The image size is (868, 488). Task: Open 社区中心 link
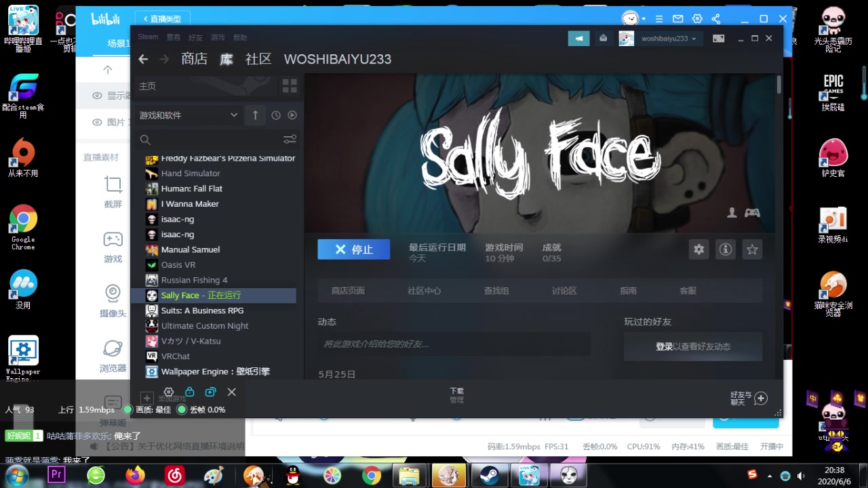(x=425, y=291)
